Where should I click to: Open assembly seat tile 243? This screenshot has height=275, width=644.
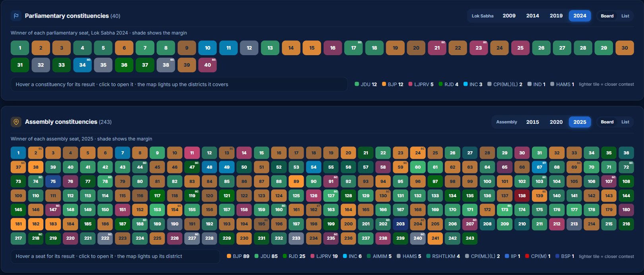coord(470,238)
